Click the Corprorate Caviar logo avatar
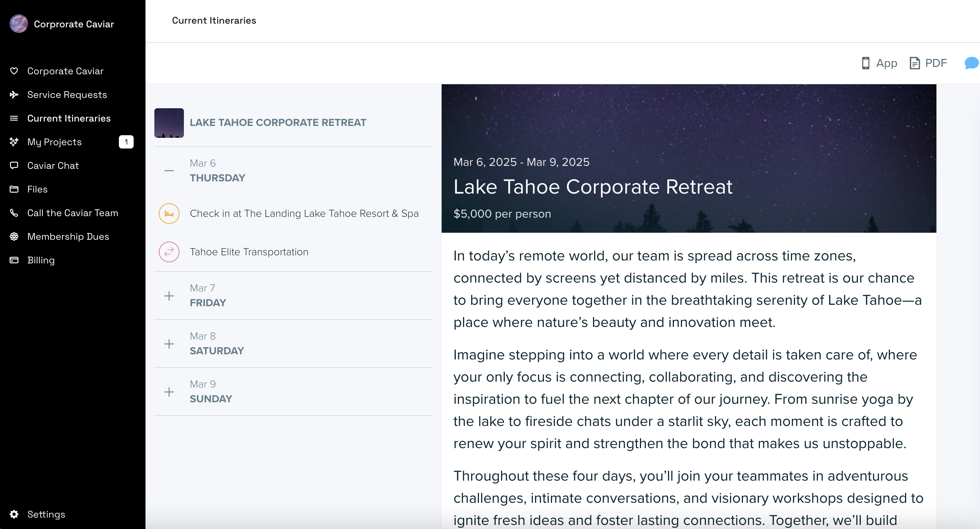This screenshot has height=529, width=980. [x=18, y=24]
